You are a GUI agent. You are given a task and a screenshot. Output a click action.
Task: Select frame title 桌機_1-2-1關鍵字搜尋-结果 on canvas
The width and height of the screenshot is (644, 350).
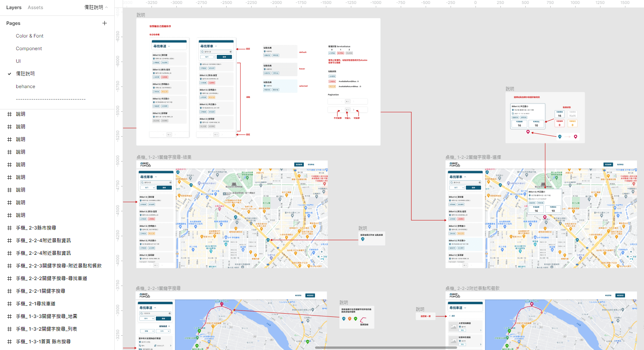[164, 157]
